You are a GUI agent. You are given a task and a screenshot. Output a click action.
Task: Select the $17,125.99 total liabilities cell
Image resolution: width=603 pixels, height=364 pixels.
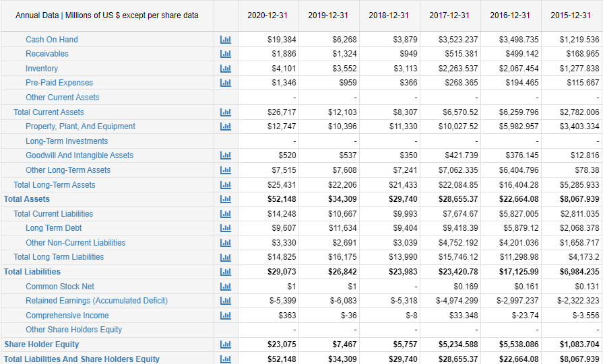[x=511, y=271]
